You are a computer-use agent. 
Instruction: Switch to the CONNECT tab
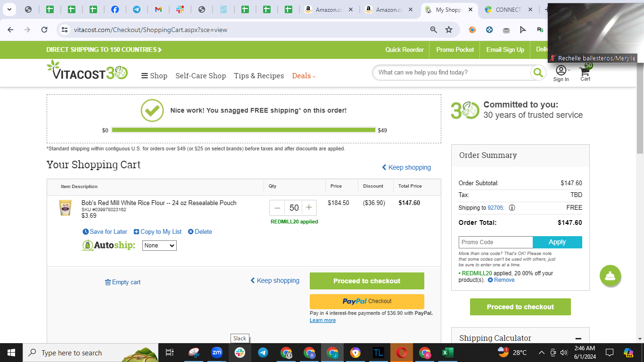(509, 9)
